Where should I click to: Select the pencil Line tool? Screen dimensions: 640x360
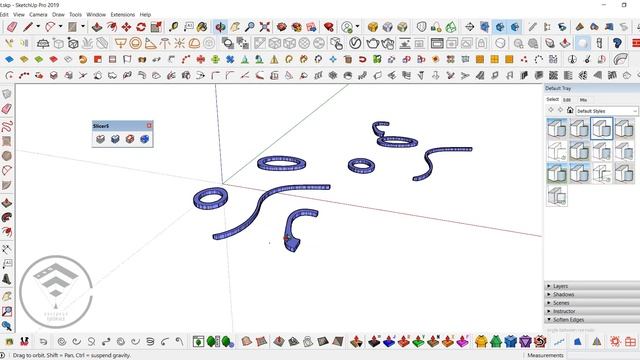(28, 27)
